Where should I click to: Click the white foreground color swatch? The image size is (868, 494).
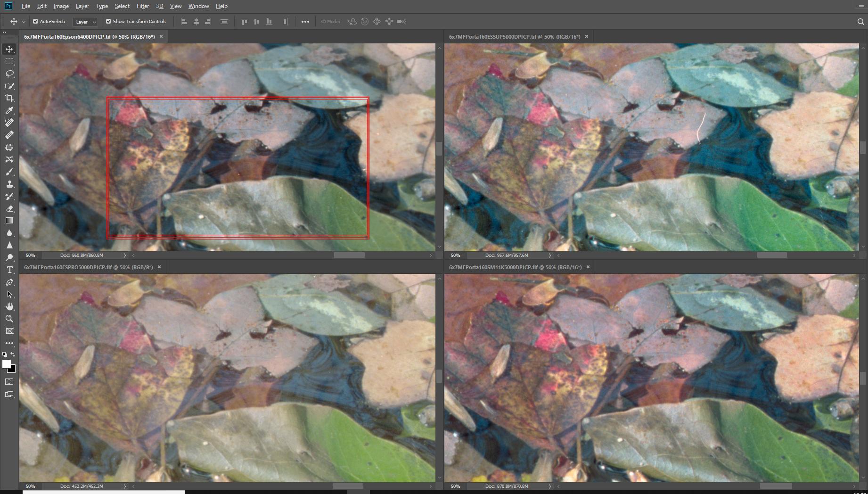6,364
